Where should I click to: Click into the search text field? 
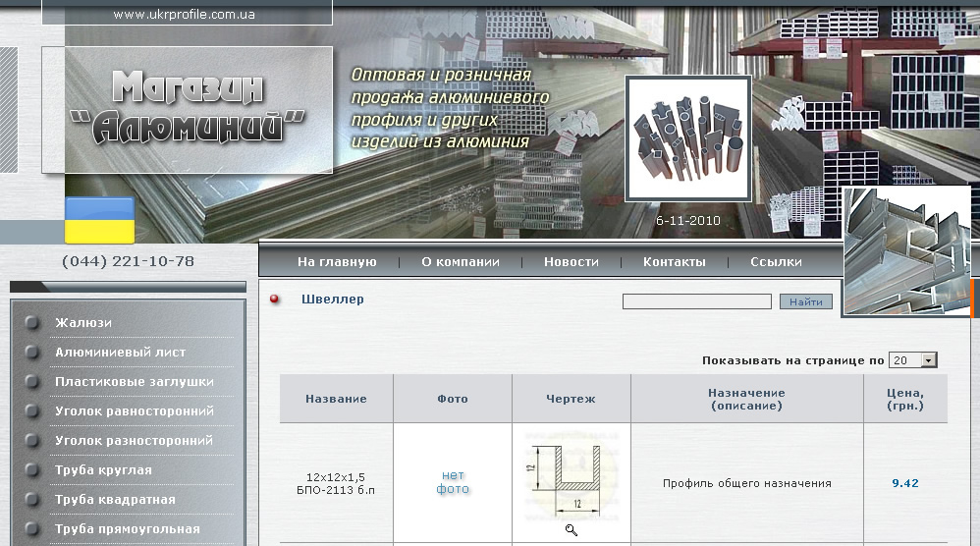point(696,301)
